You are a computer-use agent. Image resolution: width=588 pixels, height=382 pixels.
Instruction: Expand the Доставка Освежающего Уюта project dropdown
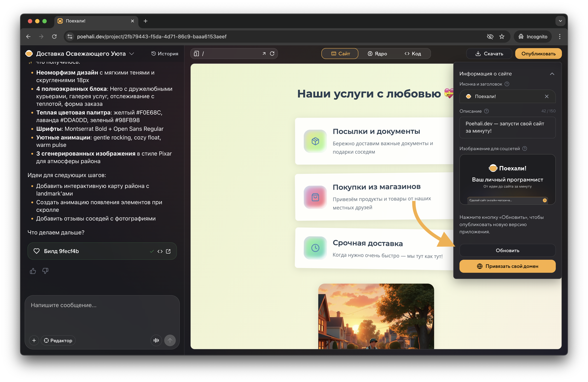(x=132, y=53)
